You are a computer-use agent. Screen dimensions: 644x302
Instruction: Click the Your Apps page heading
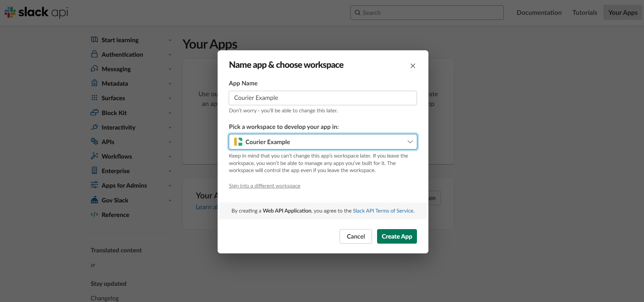210,45
